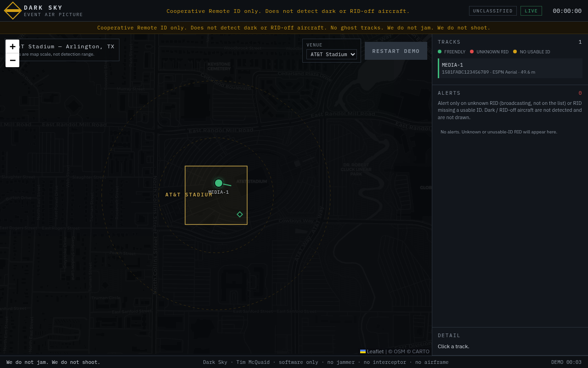The image size is (588, 368).
Task: Click the VENUE label above the dropdown
Action: click(315, 45)
